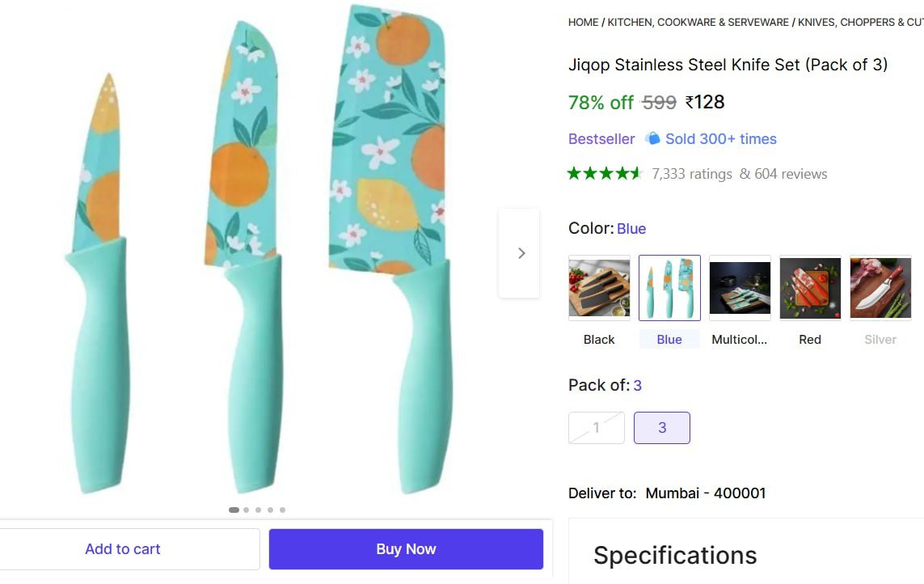Click the blue Sold 300+ times icon
Image resolution: width=924 pixels, height=584 pixels.
point(652,139)
